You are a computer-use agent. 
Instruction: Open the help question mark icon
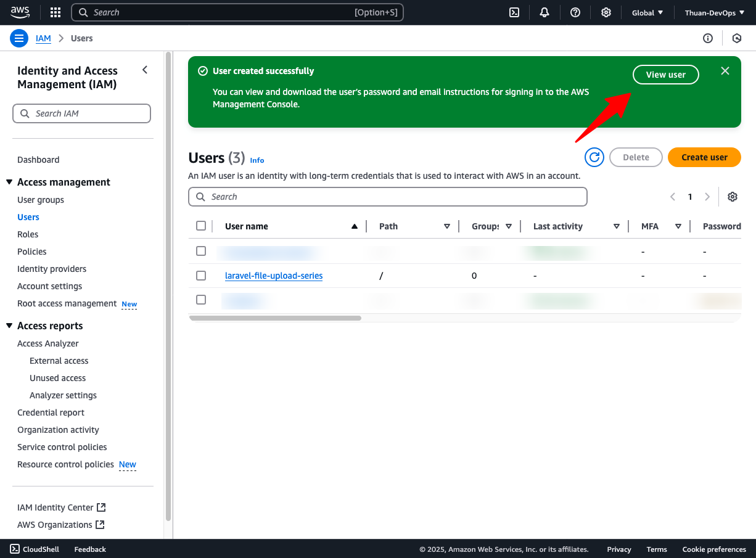pyautogui.click(x=575, y=12)
